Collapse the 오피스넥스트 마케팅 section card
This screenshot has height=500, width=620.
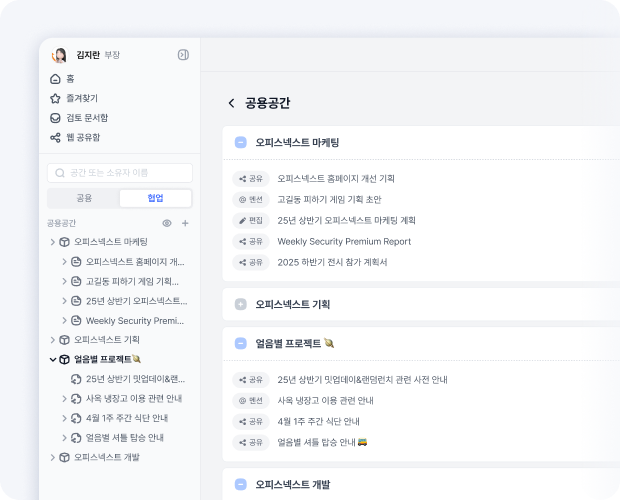point(240,143)
